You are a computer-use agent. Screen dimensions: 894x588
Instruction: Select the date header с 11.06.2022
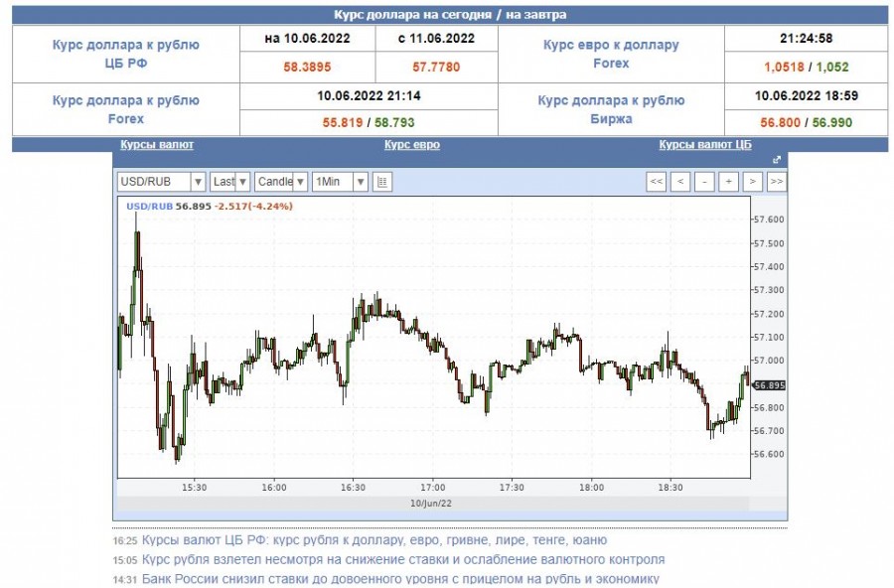[x=436, y=39]
